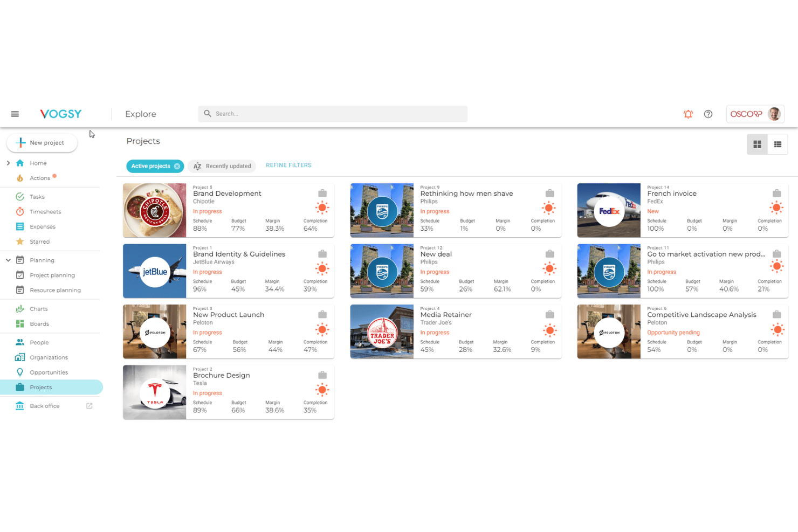Show Starred items from sidebar
The width and height of the screenshot is (798, 532).
[x=40, y=242]
